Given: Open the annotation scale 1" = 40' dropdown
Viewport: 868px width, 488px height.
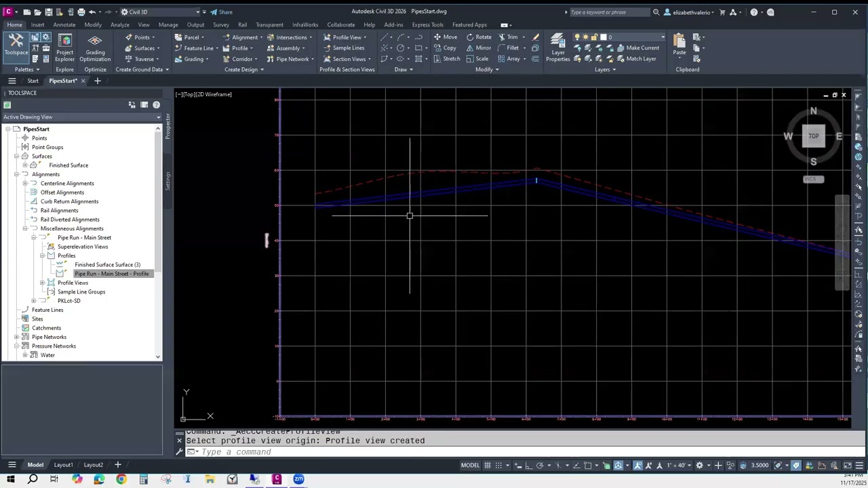Looking at the screenshot, I should [679, 465].
